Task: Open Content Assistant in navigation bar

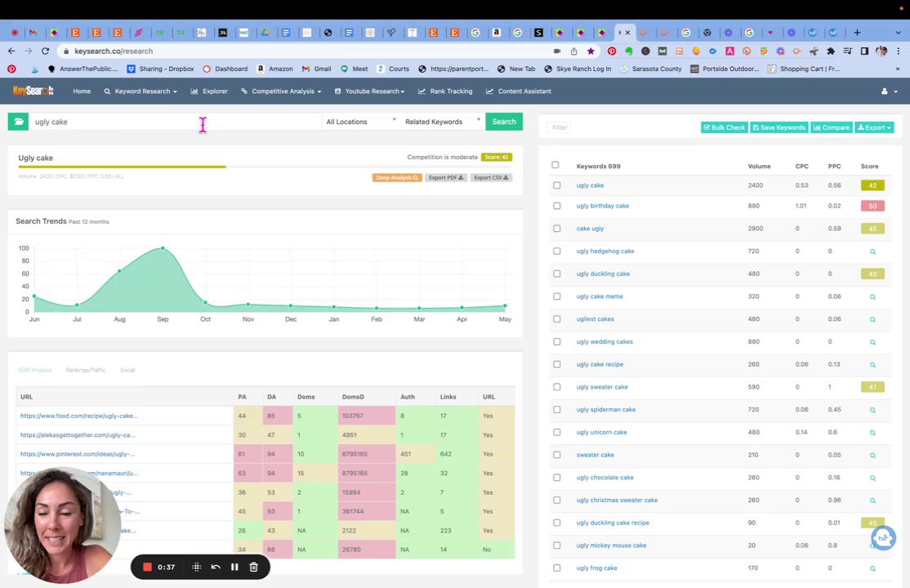Action: tap(518, 91)
